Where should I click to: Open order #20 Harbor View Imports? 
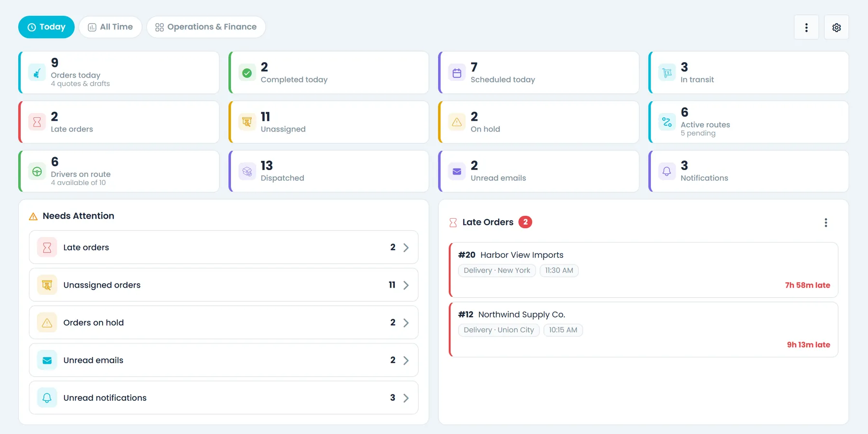point(643,270)
